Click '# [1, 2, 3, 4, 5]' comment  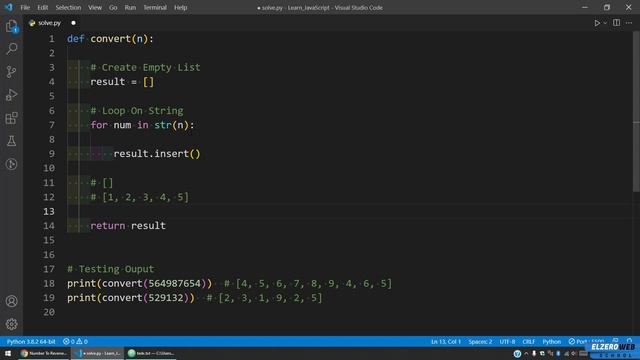[x=140, y=197]
